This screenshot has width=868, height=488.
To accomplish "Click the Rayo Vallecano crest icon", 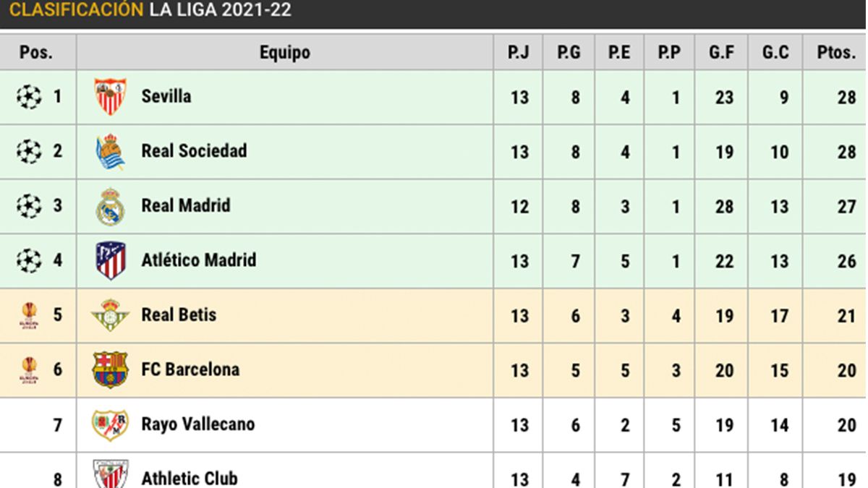I will point(110,424).
